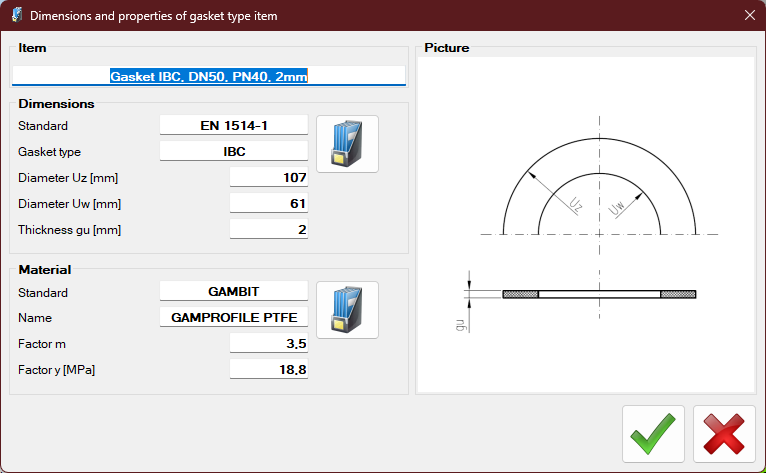Click the gasket cross-section drawing
The image size is (766, 473).
click(599, 294)
